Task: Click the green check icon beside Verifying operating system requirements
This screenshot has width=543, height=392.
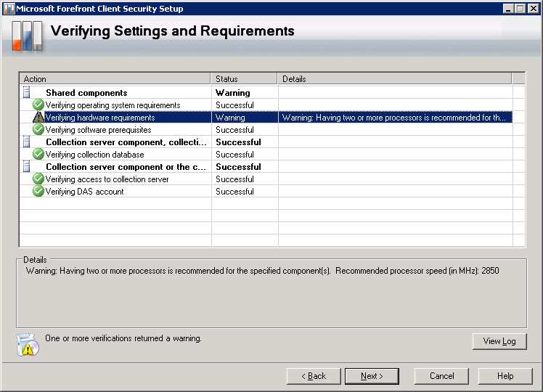Action: [38, 105]
